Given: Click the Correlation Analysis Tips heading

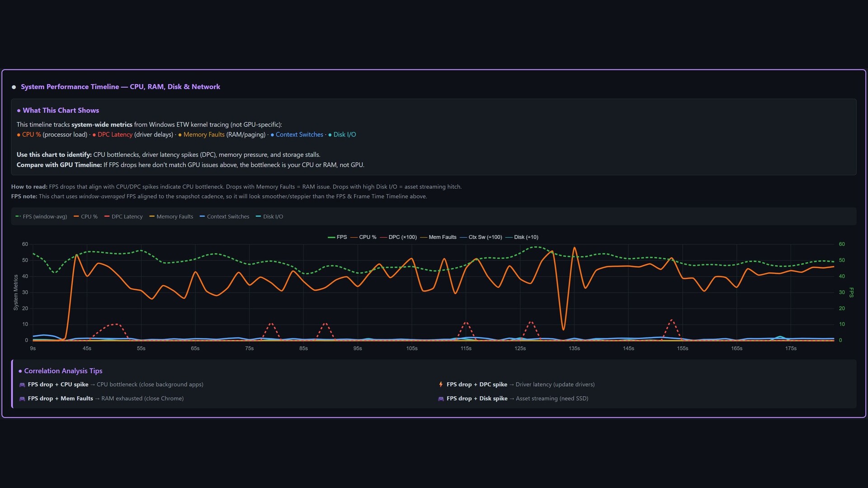Looking at the screenshot, I should click(63, 371).
